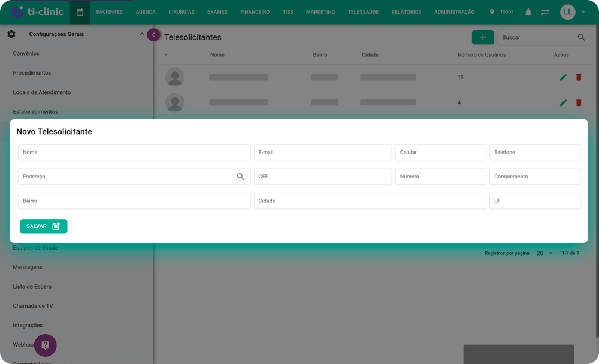The width and height of the screenshot is (599, 364).
Task: Open Procedimentos in the sidebar
Action: (x=32, y=73)
